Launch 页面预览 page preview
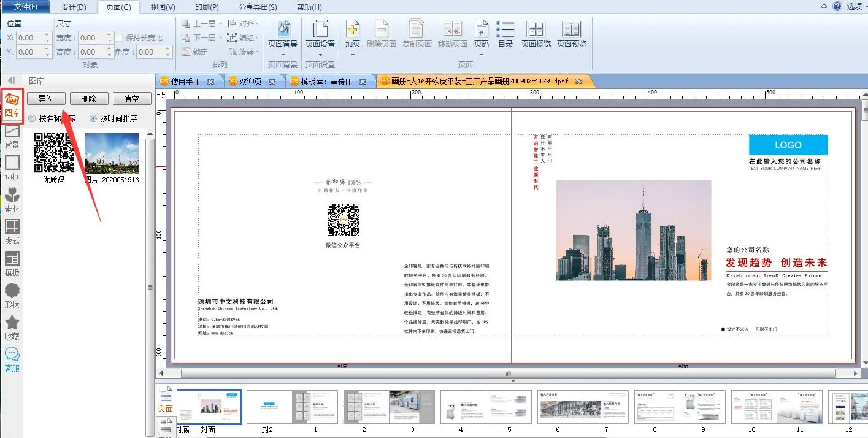This screenshot has height=438, width=868. pyautogui.click(x=571, y=34)
